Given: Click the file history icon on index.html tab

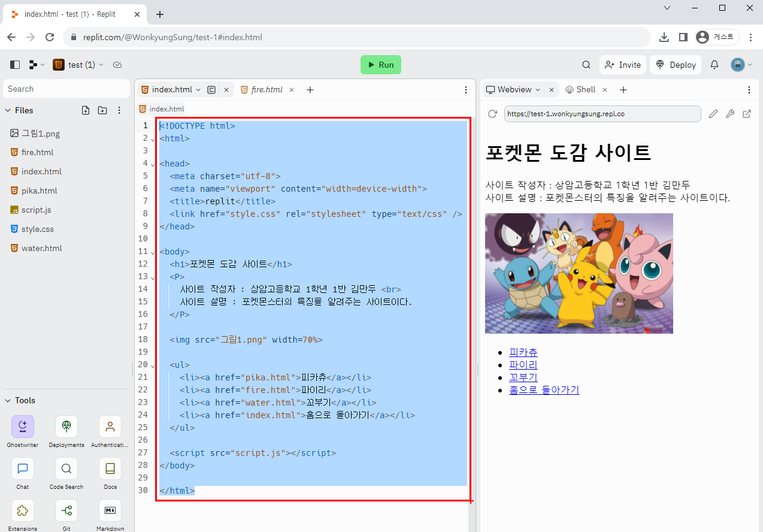Looking at the screenshot, I should tap(211, 90).
